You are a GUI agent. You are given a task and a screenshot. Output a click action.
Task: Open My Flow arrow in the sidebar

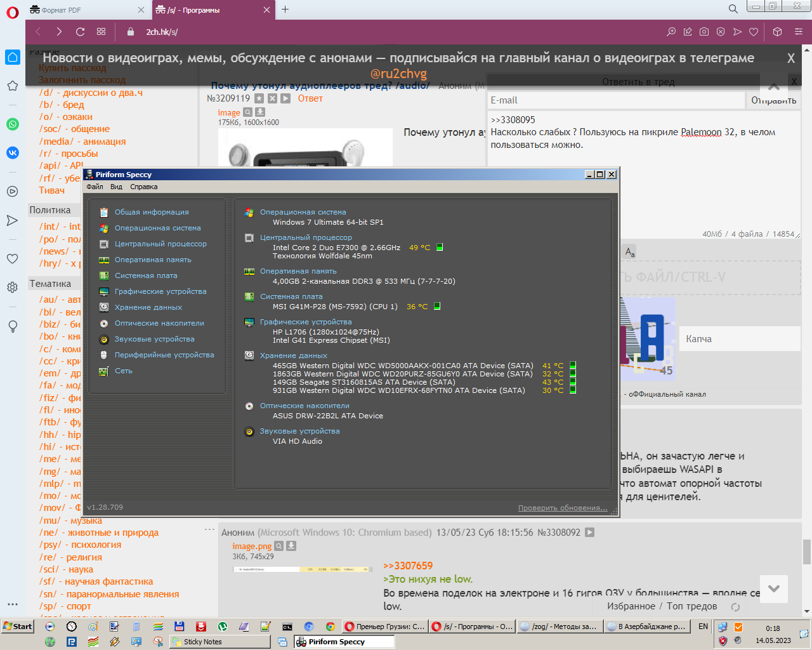[x=13, y=220]
